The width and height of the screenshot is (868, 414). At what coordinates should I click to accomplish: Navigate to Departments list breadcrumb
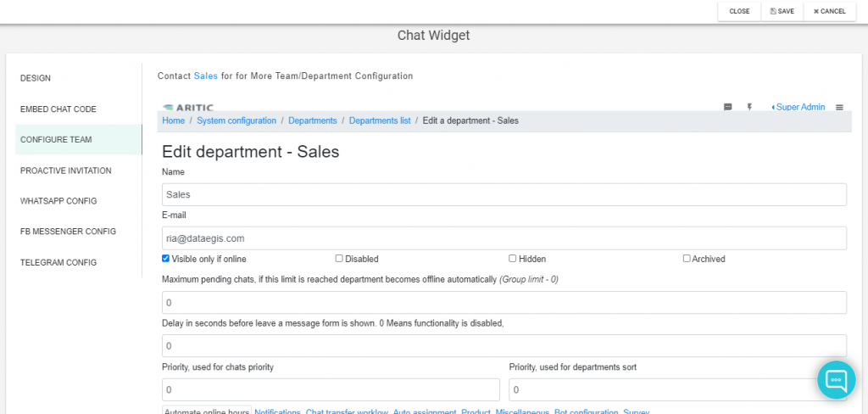[380, 120]
